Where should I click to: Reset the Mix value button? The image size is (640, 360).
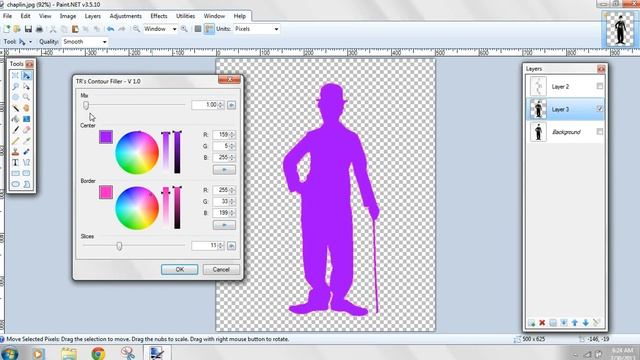[231, 105]
